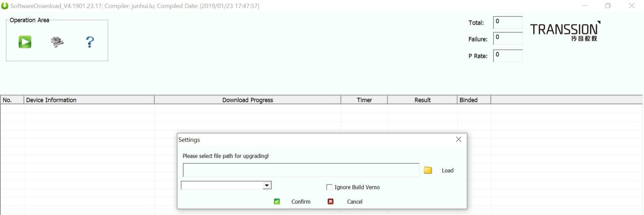The width and height of the screenshot is (644, 215).
Task: Click the blue question mark help icon
Action: pos(90,42)
